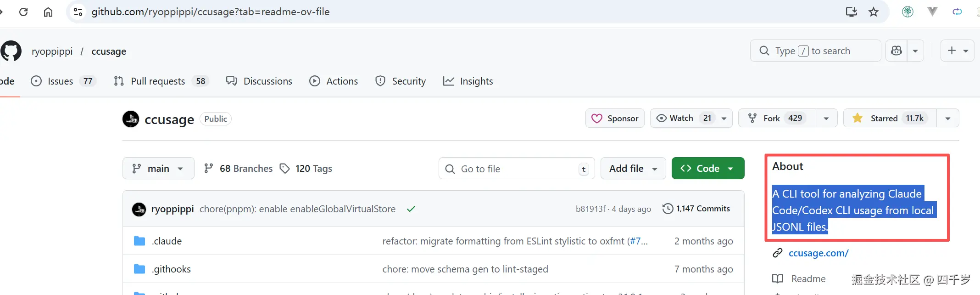The width and height of the screenshot is (980, 295).
Task: Open the ccusage.com link
Action: tap(818, 253)
